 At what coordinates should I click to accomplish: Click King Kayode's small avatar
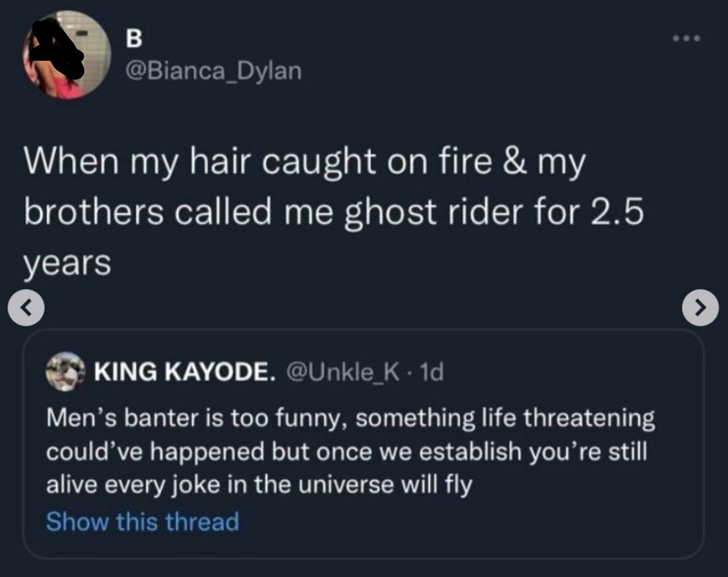(x=66, y=372)
